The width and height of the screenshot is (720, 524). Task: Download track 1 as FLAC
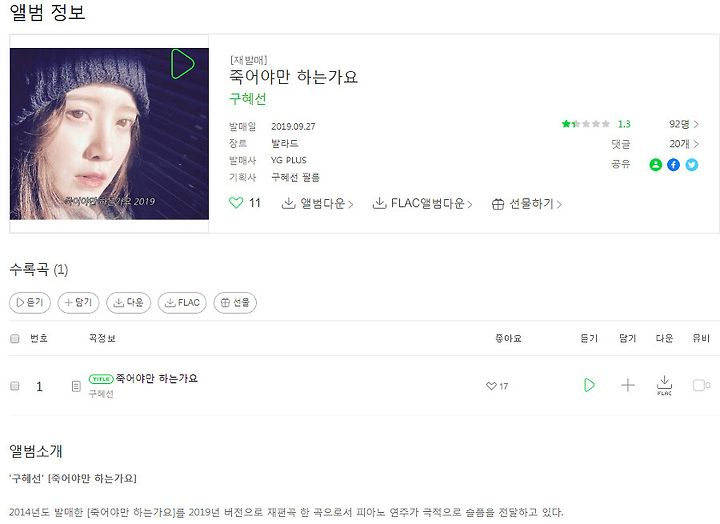coord(664,385)
